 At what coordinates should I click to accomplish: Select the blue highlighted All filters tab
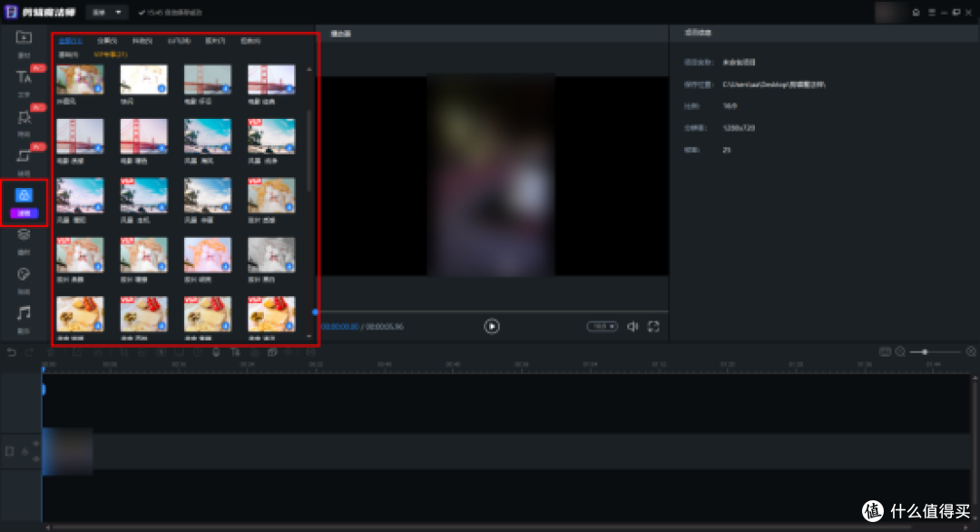pyautogui.click(x=70, y=41)
